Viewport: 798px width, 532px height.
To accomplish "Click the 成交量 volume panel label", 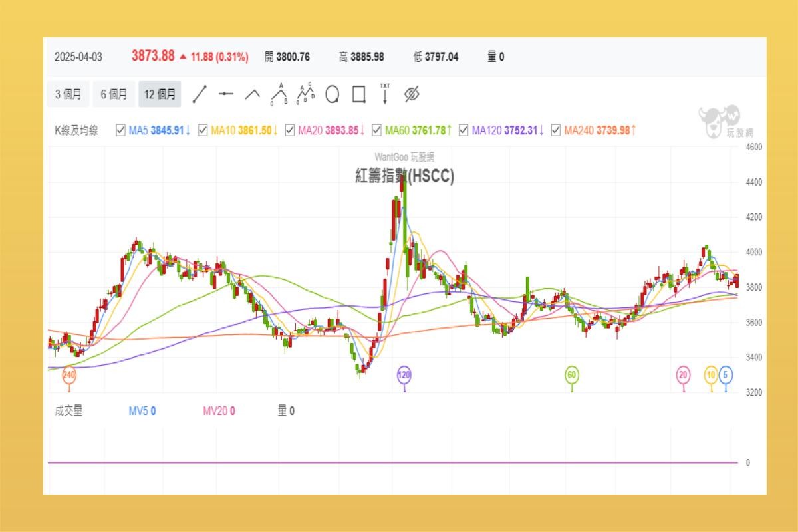I will [x=69, y=411].
